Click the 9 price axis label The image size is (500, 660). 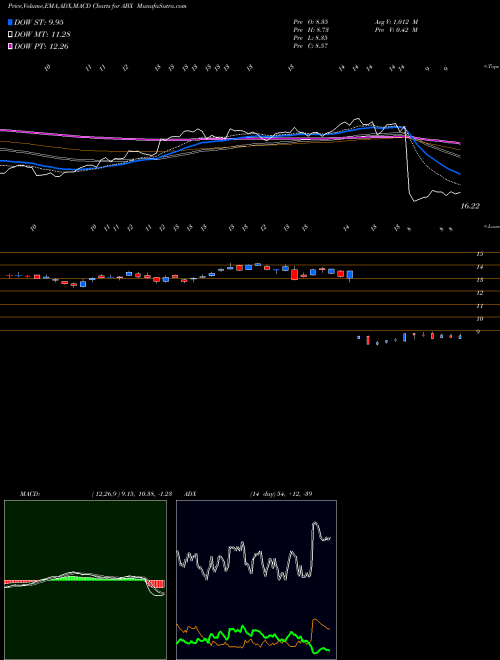479,332
